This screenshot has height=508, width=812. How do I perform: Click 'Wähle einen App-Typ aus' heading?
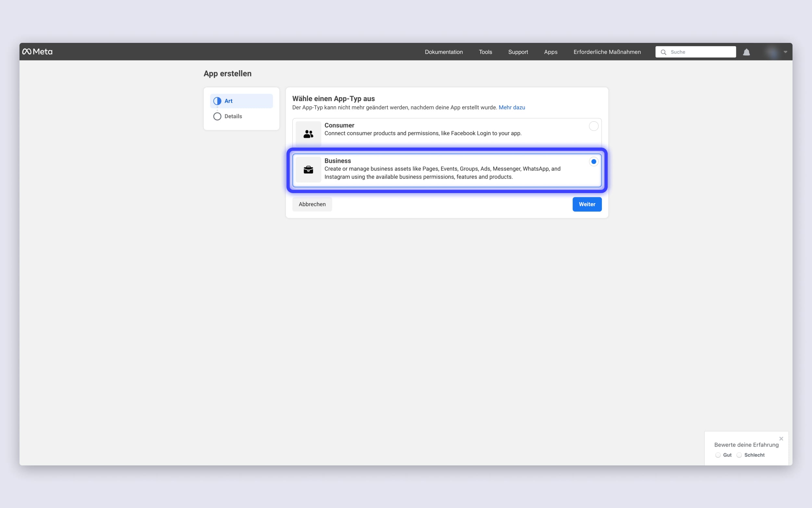pyautogui.click(x=333, y=99)
